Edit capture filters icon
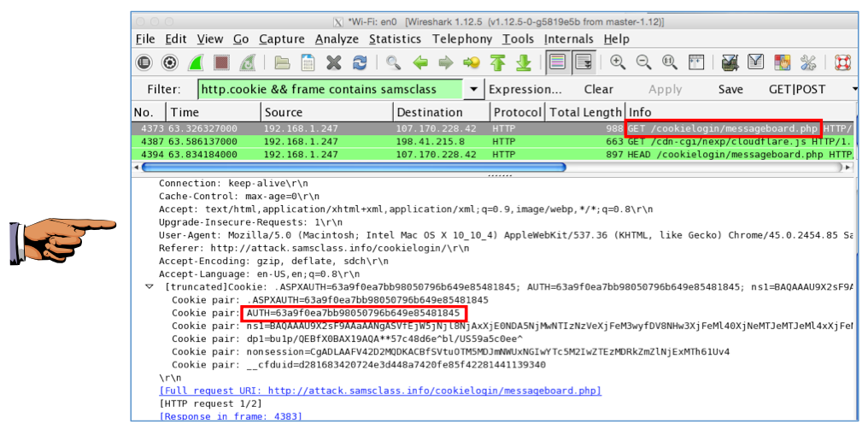The image size is (868, 430). 730,62
